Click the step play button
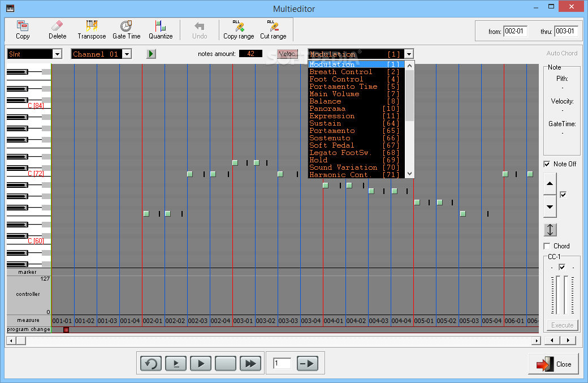Image resolution: width=588 pixels, height=383 pixels. (176, 363)
